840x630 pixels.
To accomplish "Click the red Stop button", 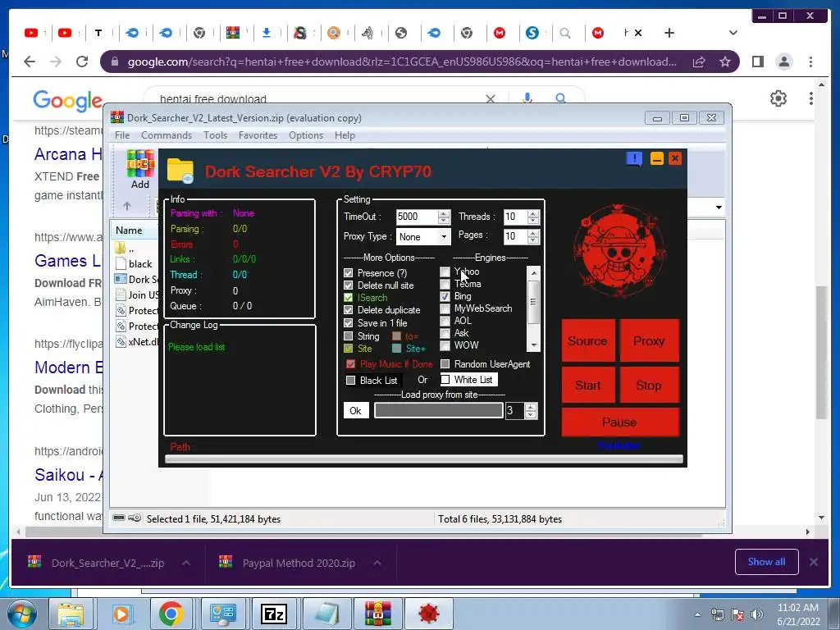I will point(649,386).
